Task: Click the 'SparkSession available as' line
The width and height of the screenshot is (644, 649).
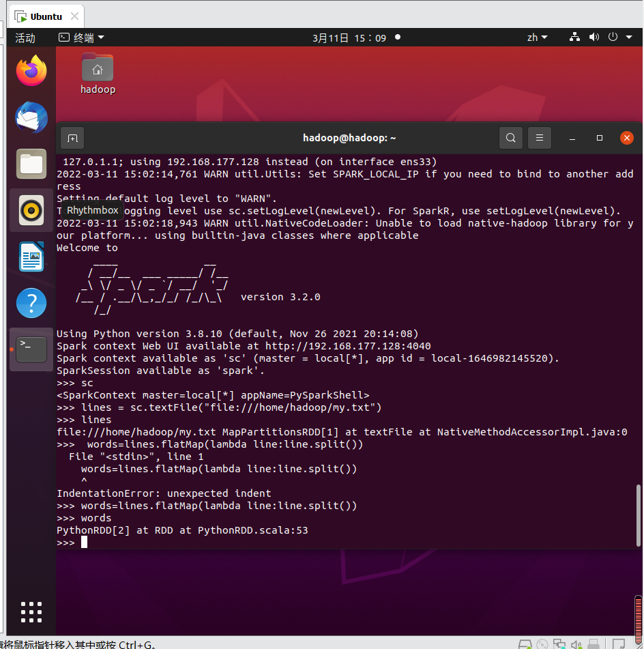Action: click(160, 371)
